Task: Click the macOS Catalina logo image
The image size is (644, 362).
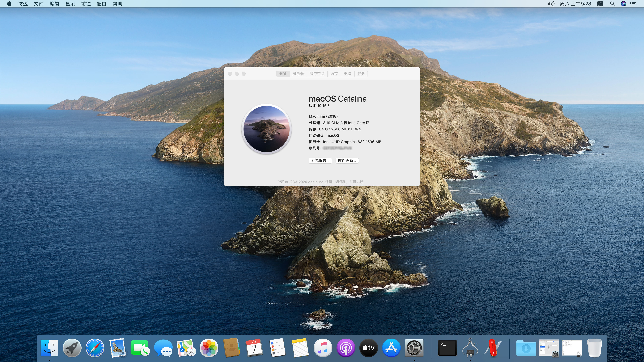Action: click(x=266, y=129)
